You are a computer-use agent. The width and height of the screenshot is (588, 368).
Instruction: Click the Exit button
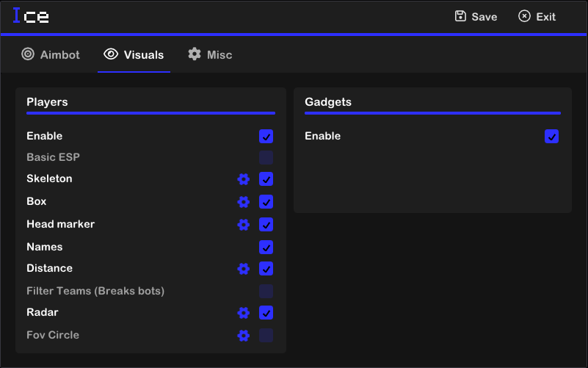(537, 17)
